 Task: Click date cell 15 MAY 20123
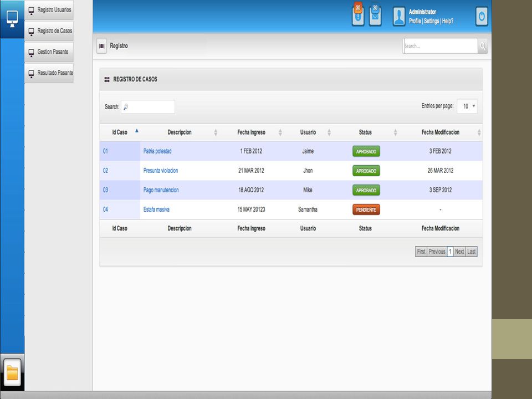click(x=251, y=209)
